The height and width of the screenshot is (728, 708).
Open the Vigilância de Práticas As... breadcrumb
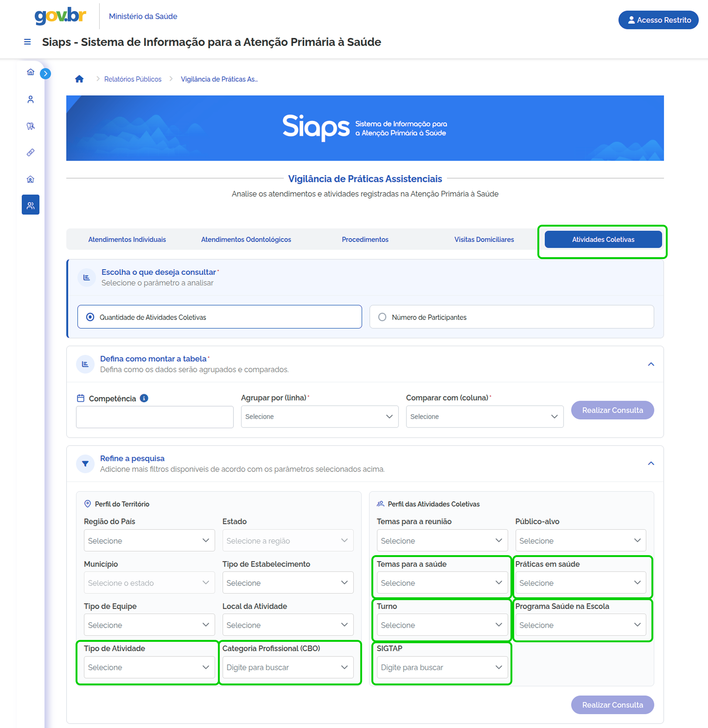tap(219, 79)
